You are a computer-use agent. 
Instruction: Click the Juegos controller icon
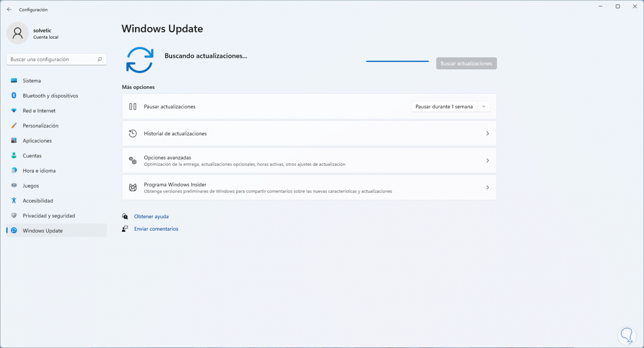(x=14, y=186)
